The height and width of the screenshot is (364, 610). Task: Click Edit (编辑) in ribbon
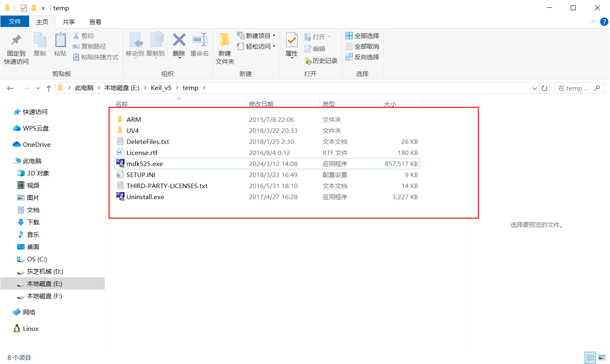tap(315, 49)
